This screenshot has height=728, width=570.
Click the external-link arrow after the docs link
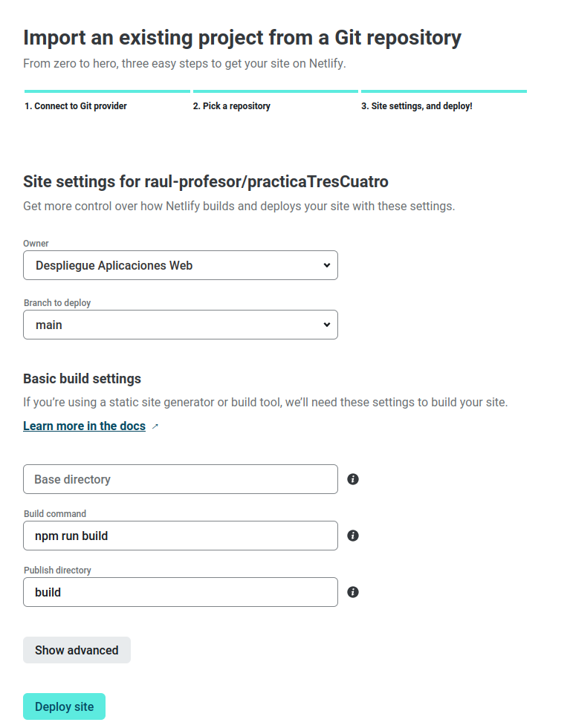coord(155,426)
